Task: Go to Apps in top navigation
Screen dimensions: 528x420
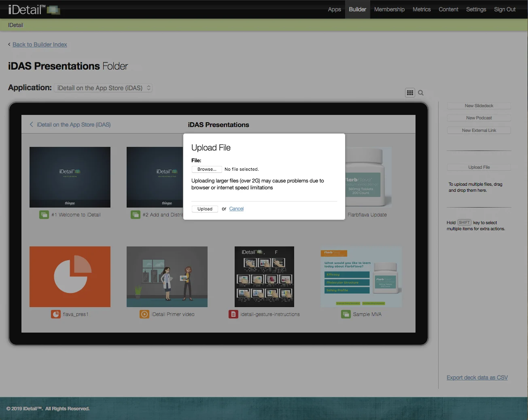Action: (335, 9)
